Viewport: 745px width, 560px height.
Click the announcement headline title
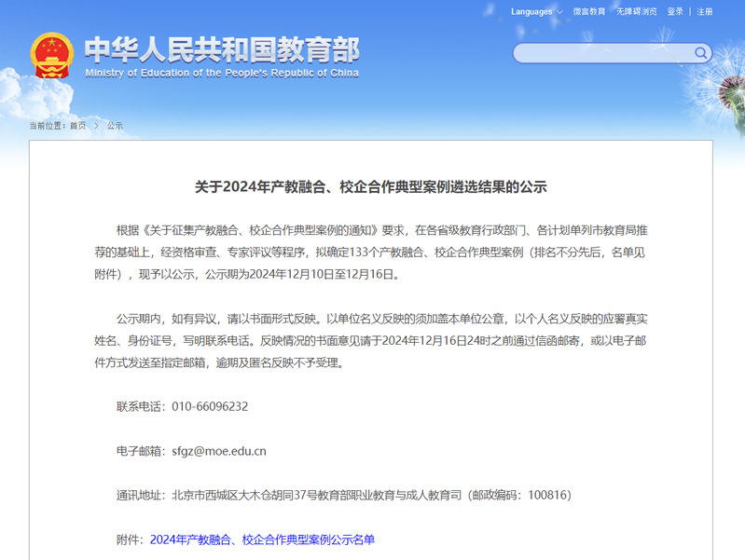point(370,186)
